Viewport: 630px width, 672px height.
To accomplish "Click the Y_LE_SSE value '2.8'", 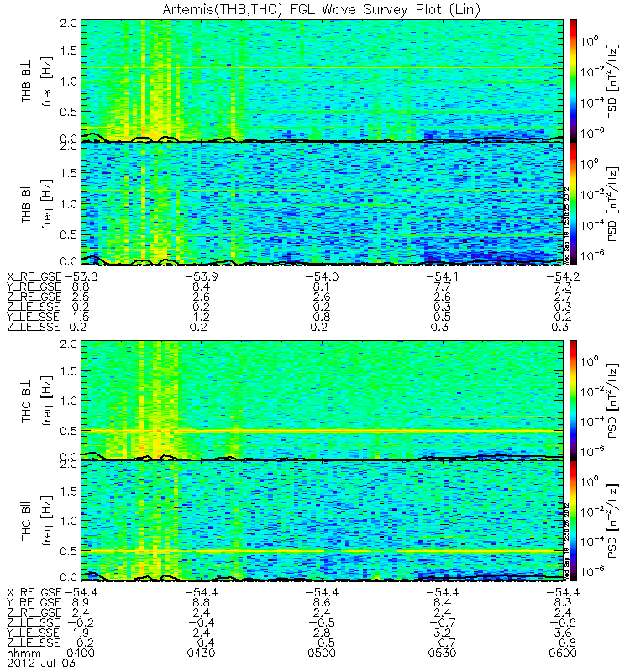I will coord(322,633).
